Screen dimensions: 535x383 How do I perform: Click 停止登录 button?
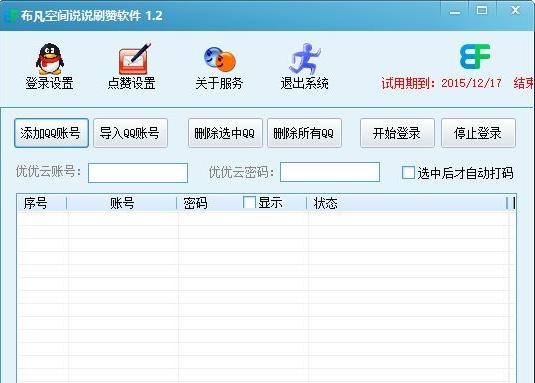(x=478, y=133)
